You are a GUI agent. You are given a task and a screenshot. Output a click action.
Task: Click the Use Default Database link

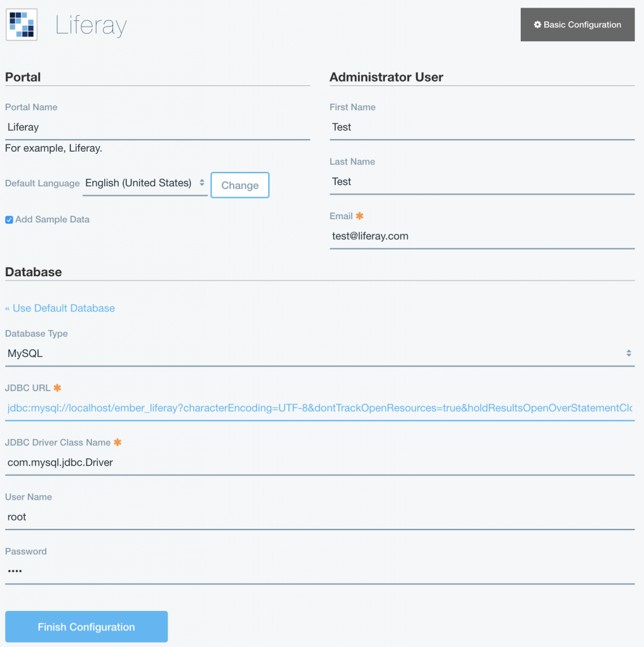click(60, 308)
